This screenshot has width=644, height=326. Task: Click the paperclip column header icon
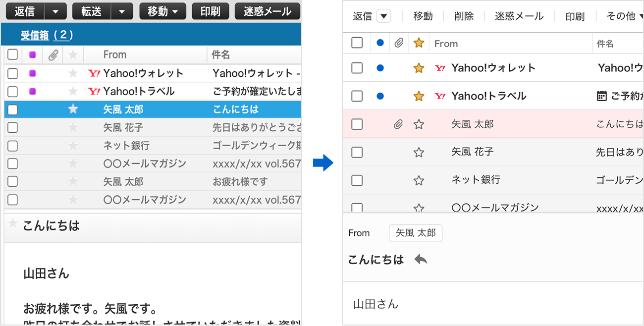point(399,43)
